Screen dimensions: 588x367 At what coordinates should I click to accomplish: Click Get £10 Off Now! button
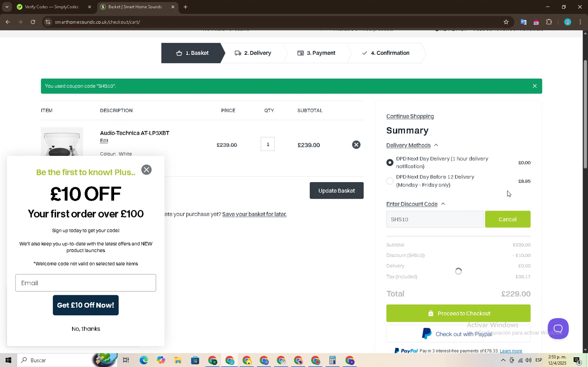(x=85, y=305)
